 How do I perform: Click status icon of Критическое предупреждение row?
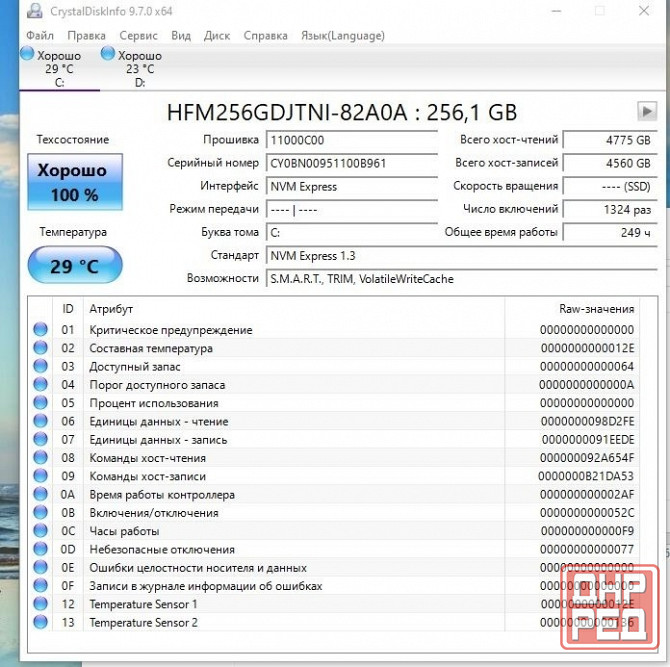pos(41,329)
